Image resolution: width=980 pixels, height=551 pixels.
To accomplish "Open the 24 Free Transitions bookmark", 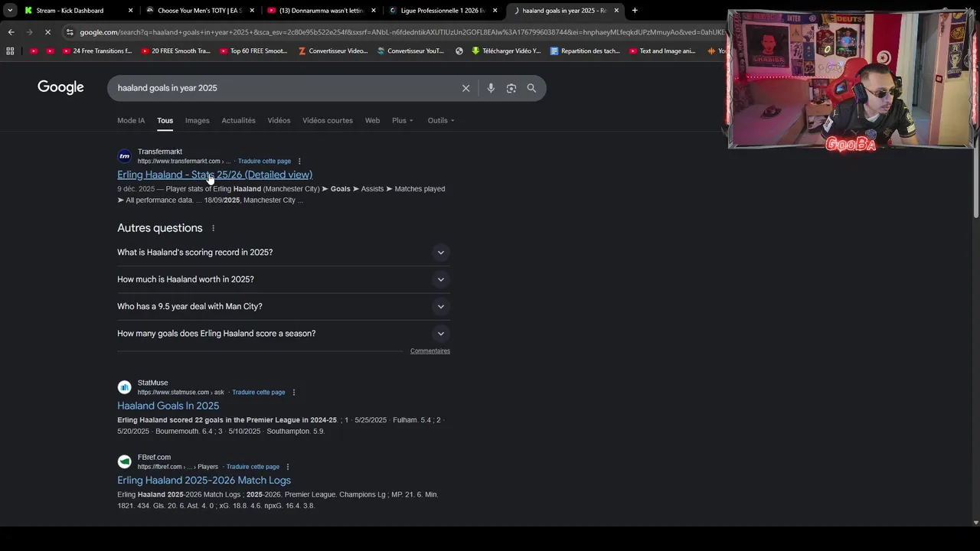I will pyautogui.click(x=97, y=51).
